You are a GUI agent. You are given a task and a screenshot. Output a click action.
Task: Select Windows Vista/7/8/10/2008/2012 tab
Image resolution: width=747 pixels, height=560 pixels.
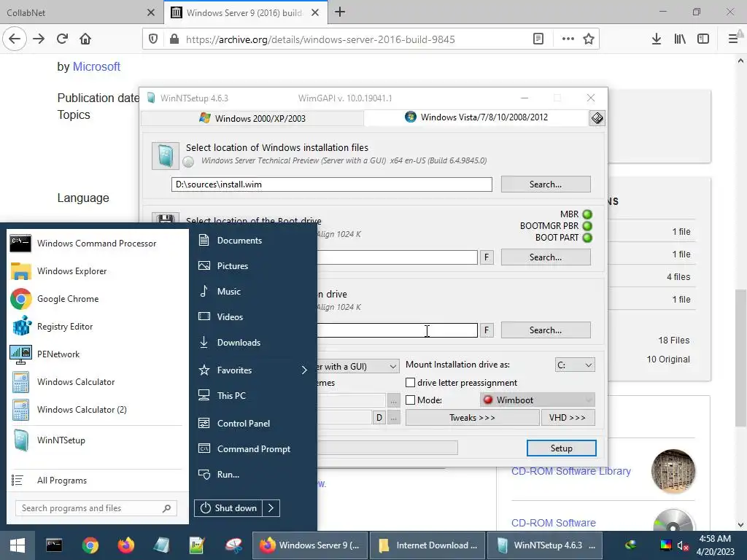coord(476,117)
